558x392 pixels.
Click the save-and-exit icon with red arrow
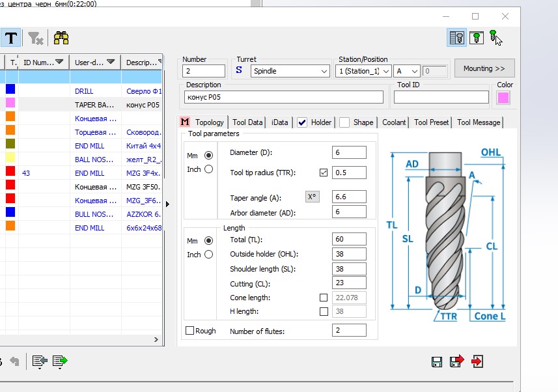click(456, 361)
